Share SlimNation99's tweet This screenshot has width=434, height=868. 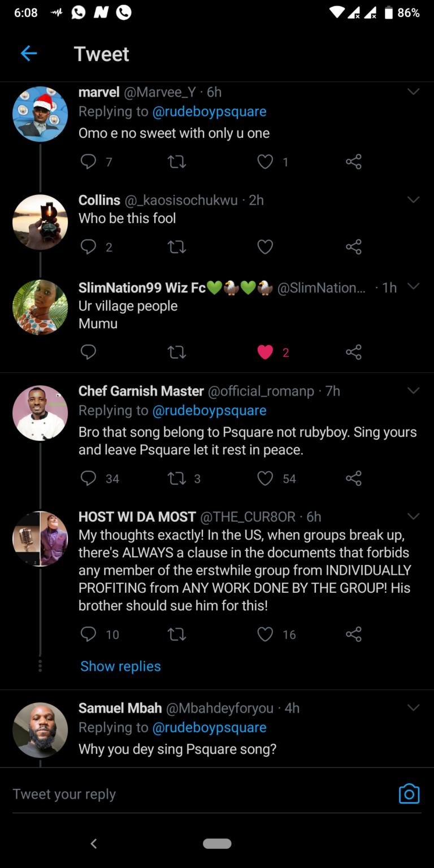(x=354, y=353)
